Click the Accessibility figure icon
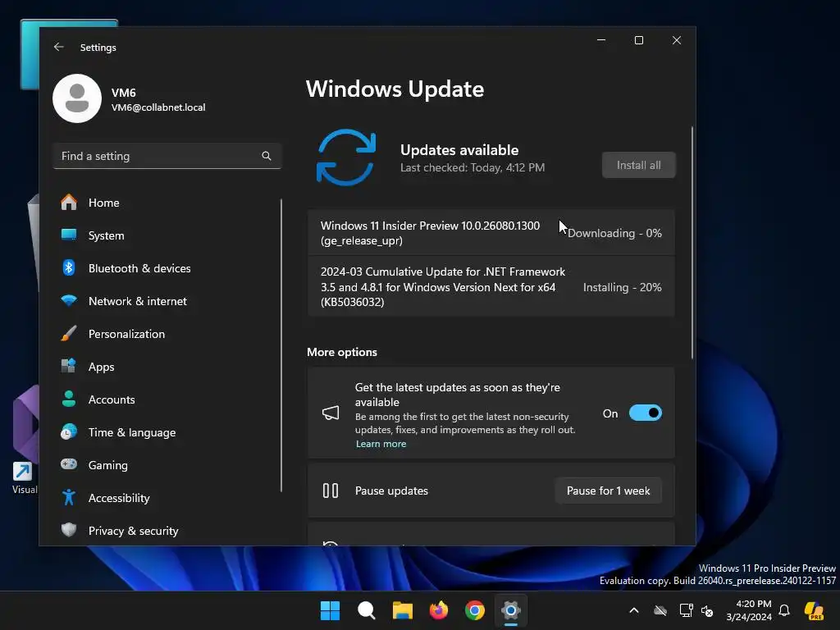This screenshot has height=630, width=840. point(69,498)
